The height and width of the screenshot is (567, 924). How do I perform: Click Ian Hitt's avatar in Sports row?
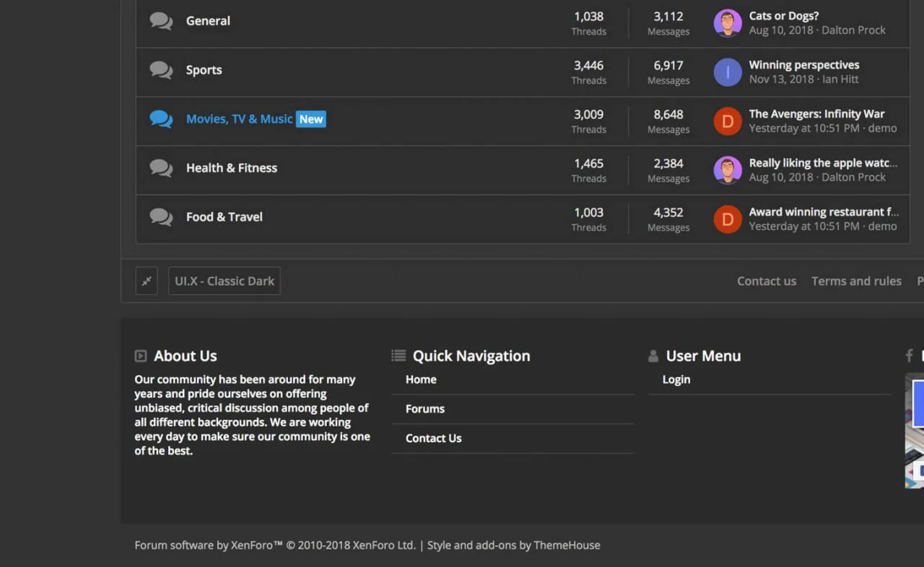[728, 72]
